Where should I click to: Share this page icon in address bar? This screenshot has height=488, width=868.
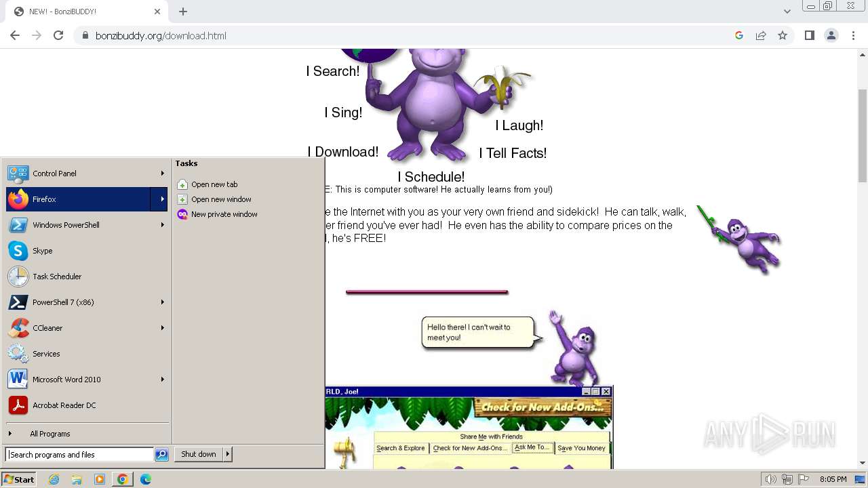tap(761, 35)
